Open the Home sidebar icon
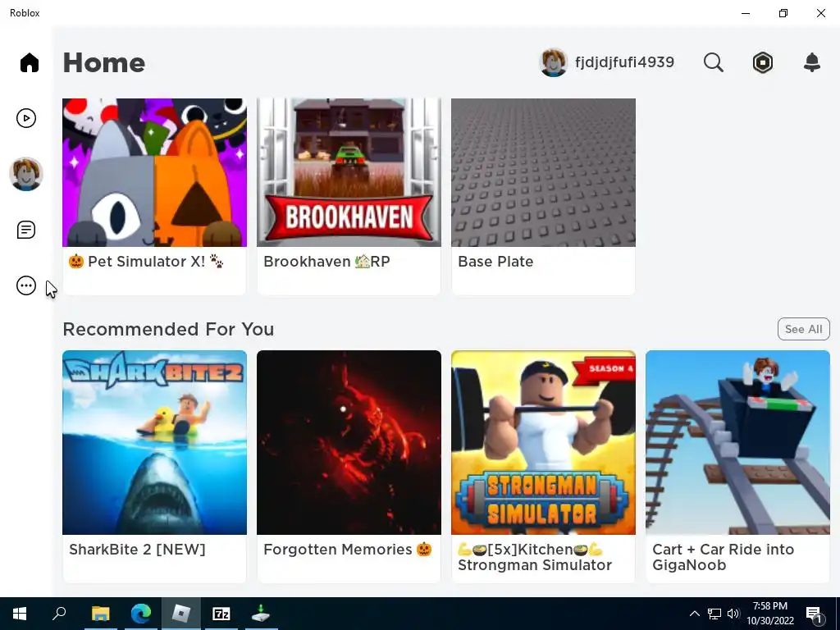The width and height of the screenshot is (840, 630). coord(30,62)
